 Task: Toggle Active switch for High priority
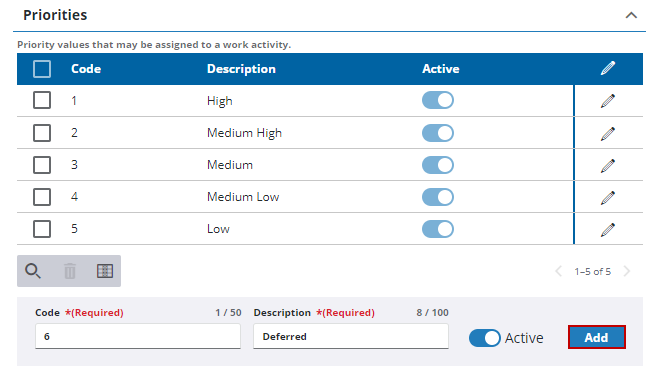[x=438, y=100]
